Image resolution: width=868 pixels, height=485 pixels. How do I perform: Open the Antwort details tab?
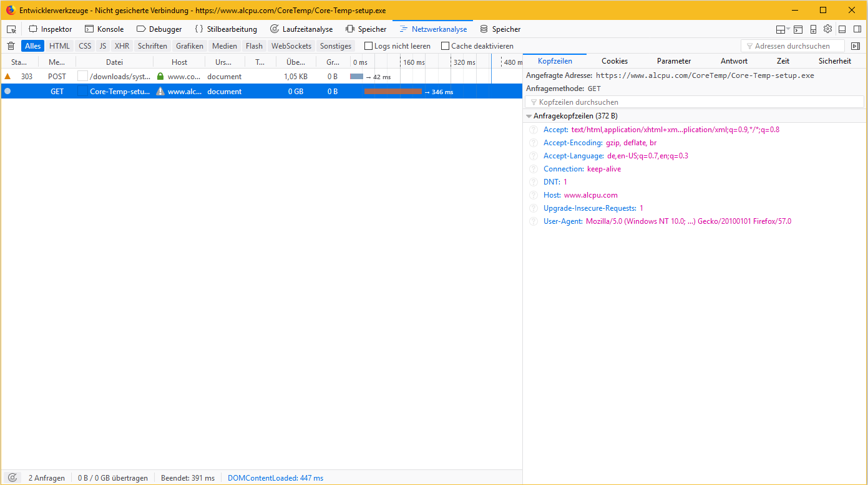[x=734, y=61]
